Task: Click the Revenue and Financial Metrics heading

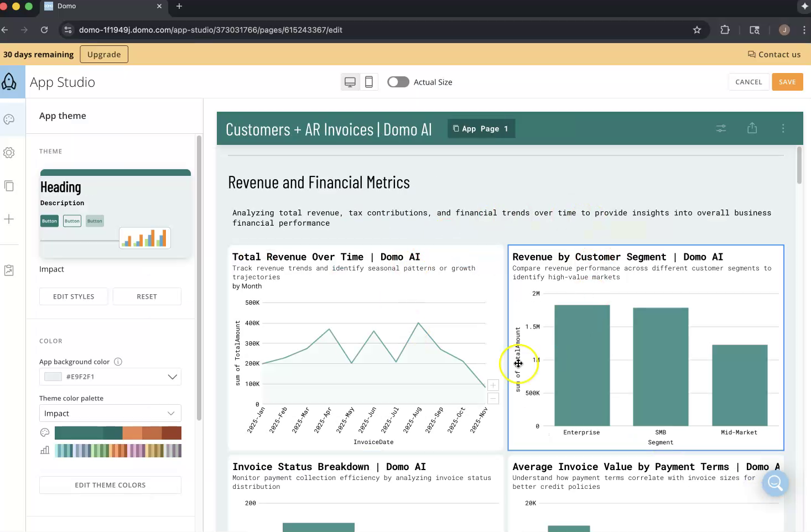Action: pyautogui.click(x=319, y=182)
